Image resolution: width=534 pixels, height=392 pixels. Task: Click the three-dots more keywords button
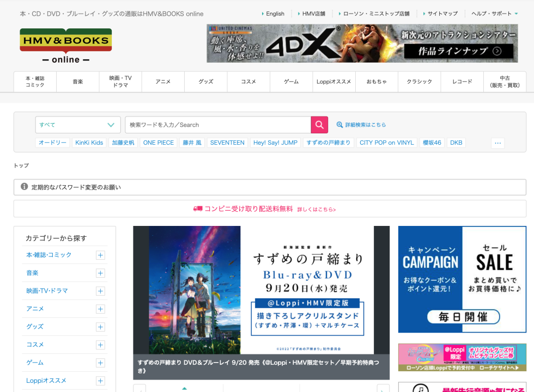[497, 143]
